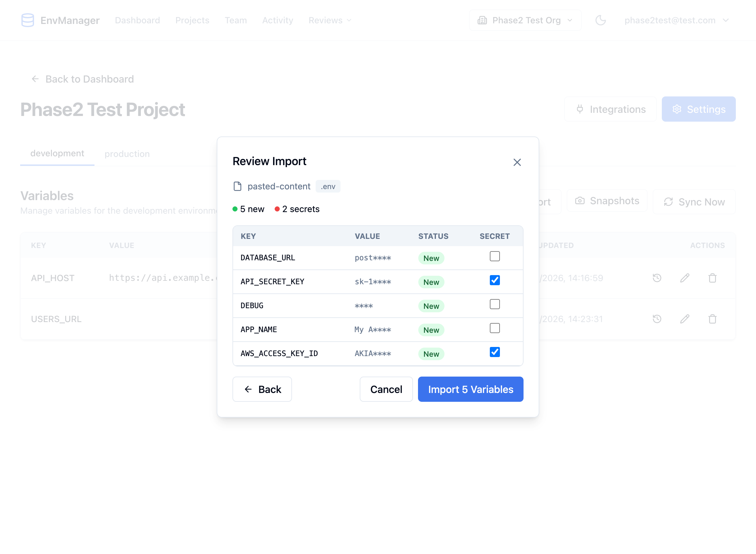Trigger Sync Now with the refresh icon
Image resolution: width=756 pixels, height=554 pixels.
pos(694,202)
